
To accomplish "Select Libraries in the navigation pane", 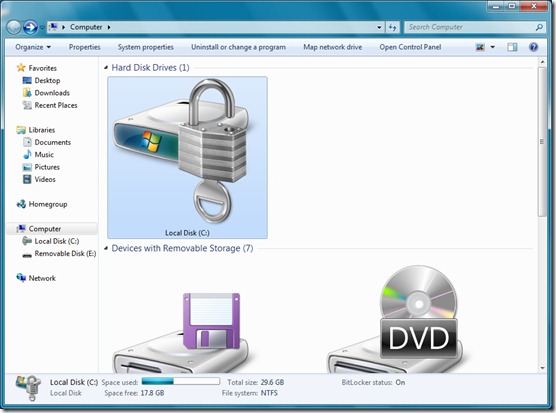I will coord(41,130).
